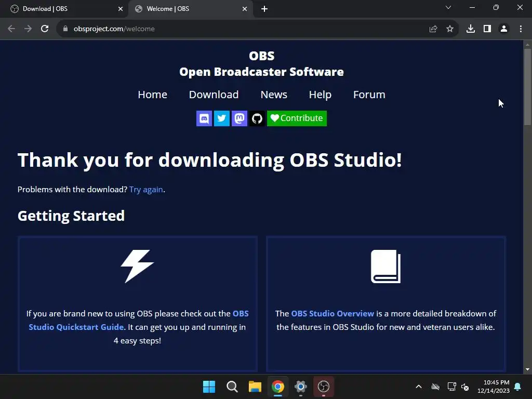Show hidden system tray icons
532x399 pixels.
[x=419, y=387]
